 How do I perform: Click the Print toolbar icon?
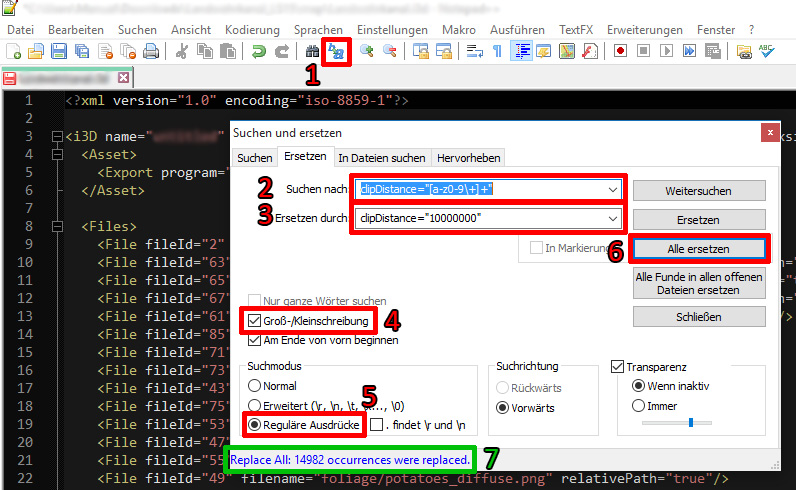[150, 50]
